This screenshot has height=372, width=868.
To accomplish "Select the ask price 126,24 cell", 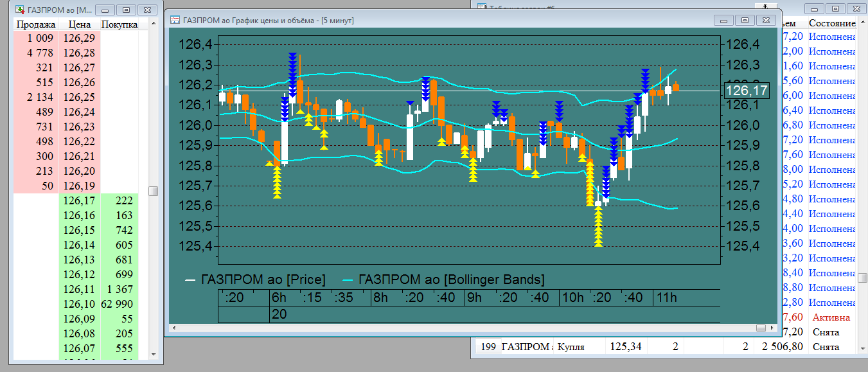I will (80, 112).
